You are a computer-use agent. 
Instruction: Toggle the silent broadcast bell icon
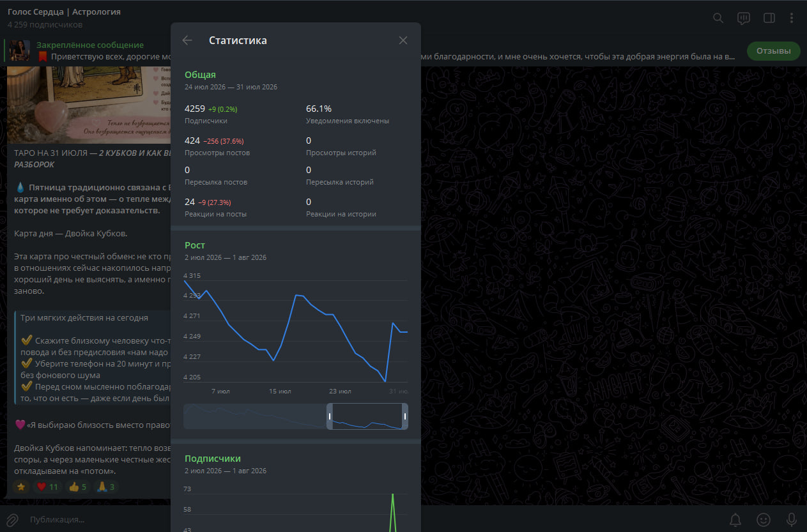(735, 519)
